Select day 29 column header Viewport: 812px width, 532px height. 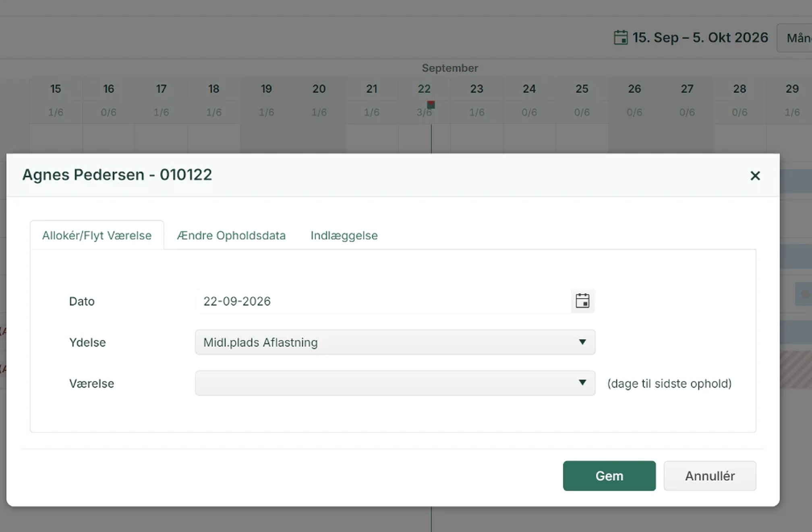[792, 89]
